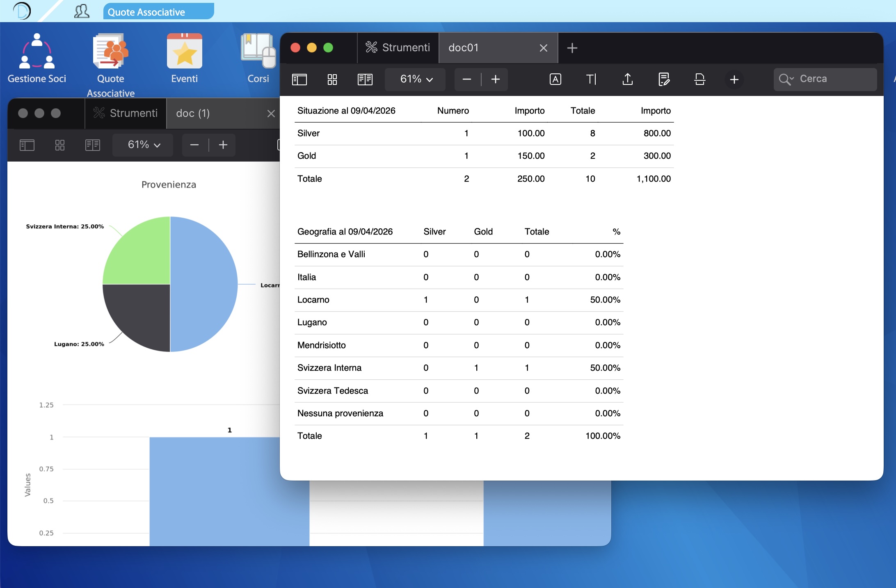Click the Provenienza chart title
Image resolution: width=896 pixels, height=588 pixels.
169,185
